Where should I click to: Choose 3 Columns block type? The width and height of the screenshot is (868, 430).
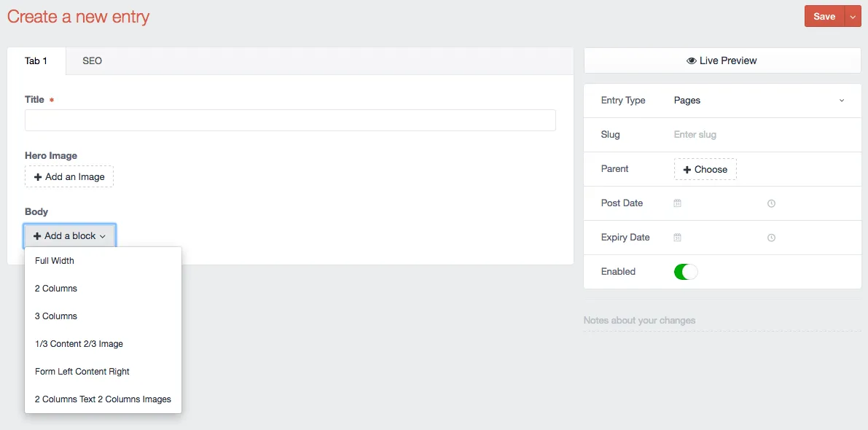tap(103, 316)
